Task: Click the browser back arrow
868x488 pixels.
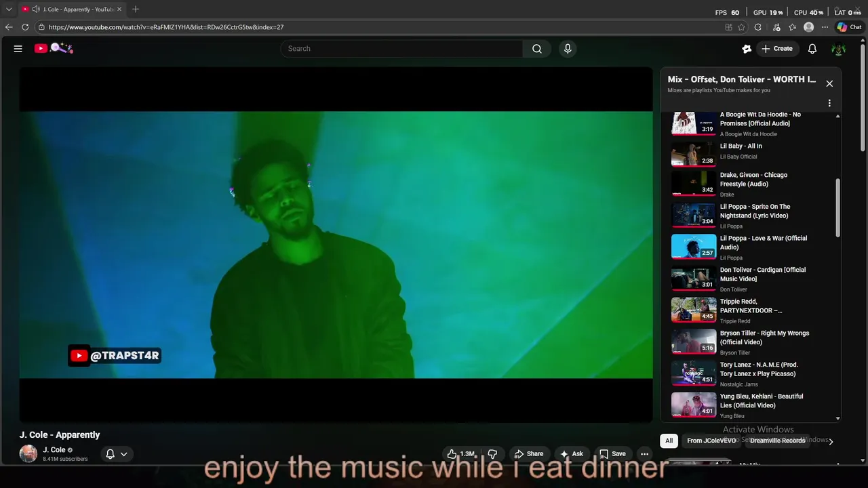Action: [9, 27]
